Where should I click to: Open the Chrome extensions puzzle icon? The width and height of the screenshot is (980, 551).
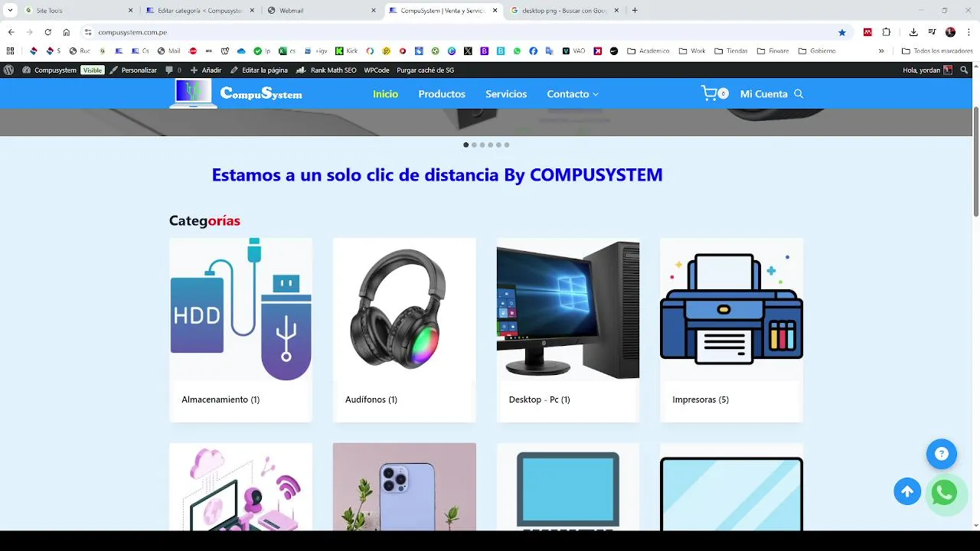tap(887, 32)
